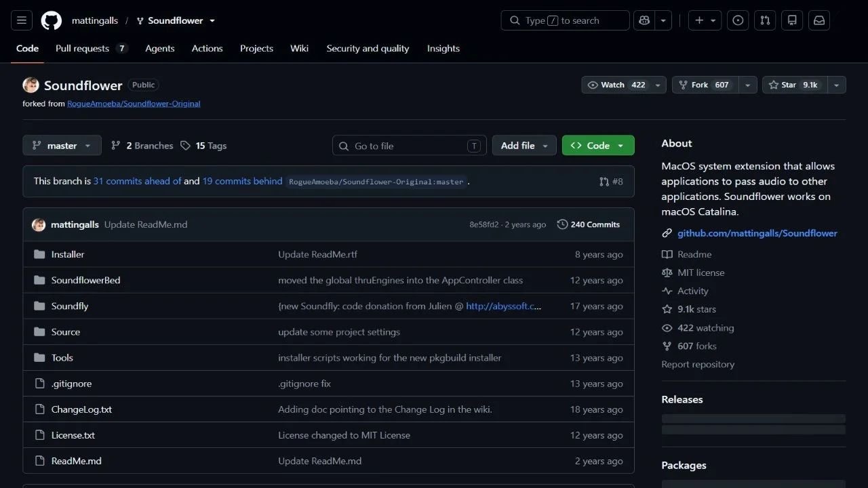View the 31 commits ahead of link
Screen dimensions: 868x488
(x=137, y=182)
